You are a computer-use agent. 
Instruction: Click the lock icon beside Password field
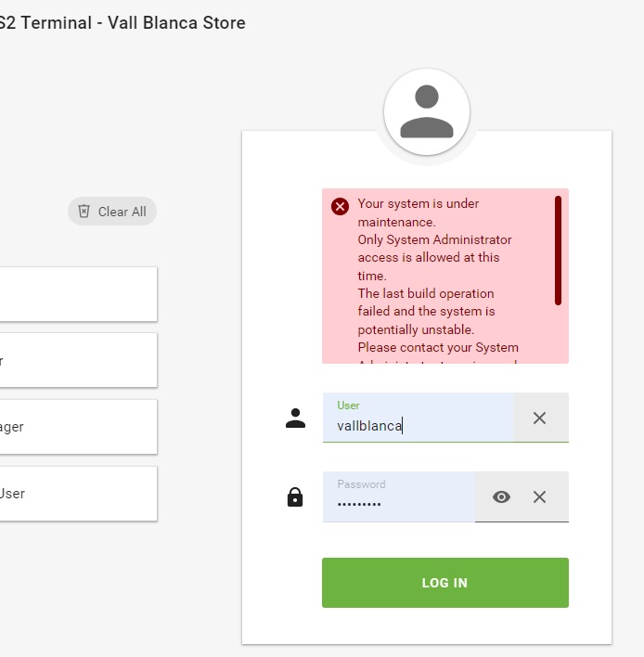click(x=295, y=497)
